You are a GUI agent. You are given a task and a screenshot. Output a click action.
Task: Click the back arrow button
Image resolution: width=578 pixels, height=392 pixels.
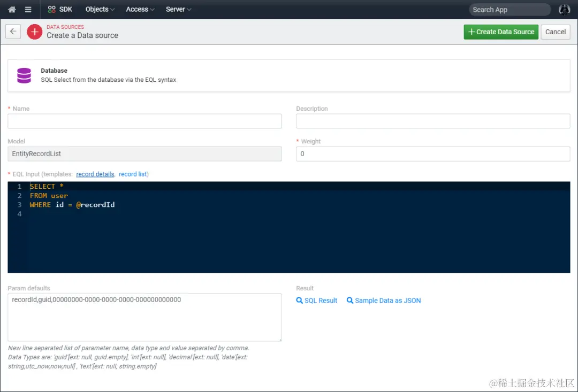(x=13, y=32)
